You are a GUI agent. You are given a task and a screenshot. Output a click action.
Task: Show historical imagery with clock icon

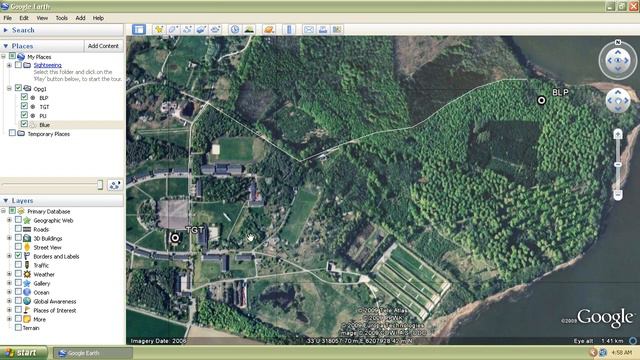pyautogui.click(x=235, y=29)
